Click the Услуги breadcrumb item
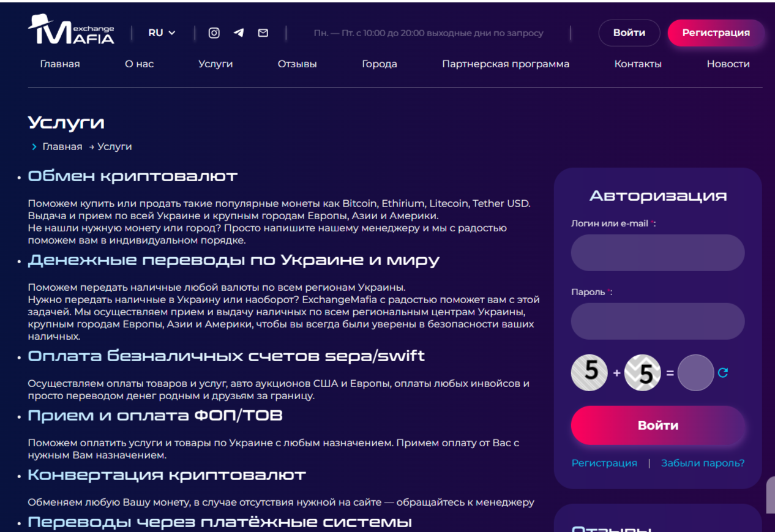The width and height of the screenshot is (775, 532). (x=114, y=146)
